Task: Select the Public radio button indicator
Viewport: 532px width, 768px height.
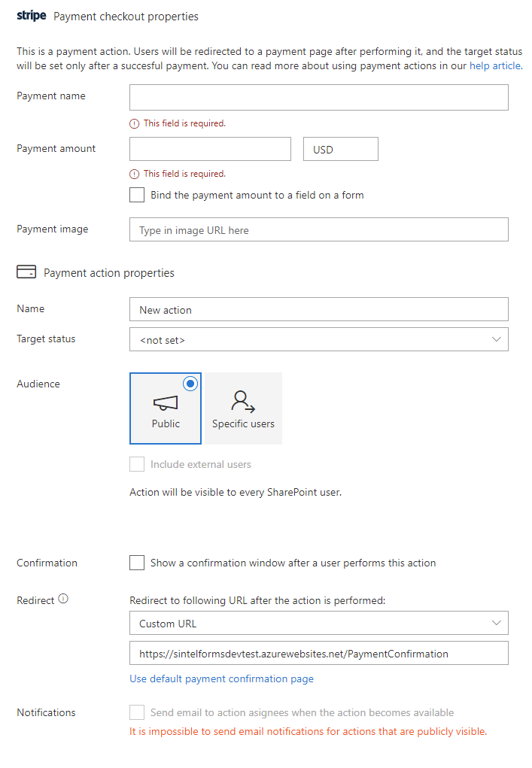Action: [x=190, y=384]
